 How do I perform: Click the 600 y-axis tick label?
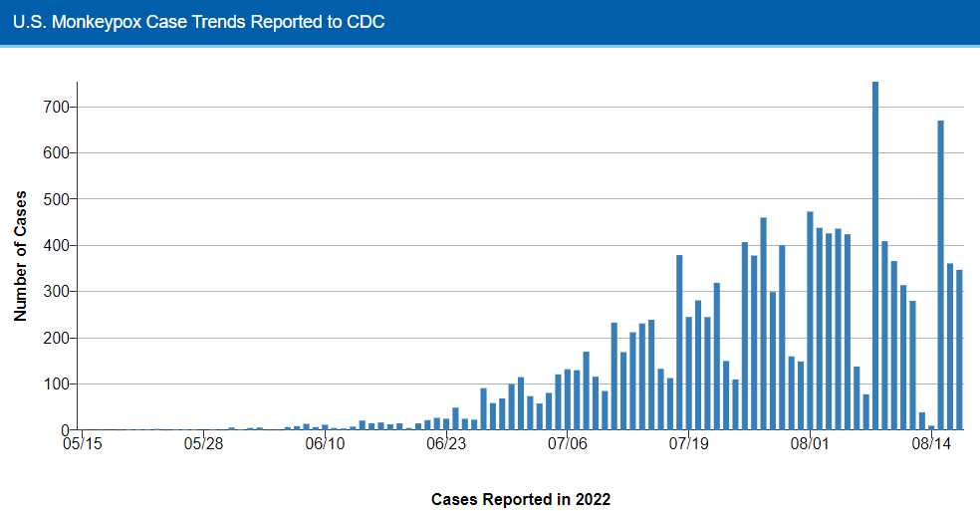point(54,153)
